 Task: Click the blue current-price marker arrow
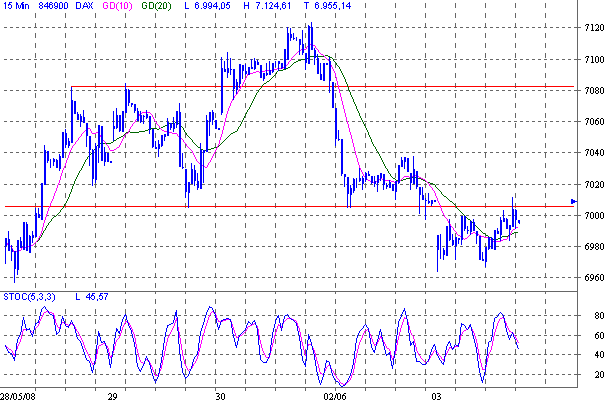574,201
